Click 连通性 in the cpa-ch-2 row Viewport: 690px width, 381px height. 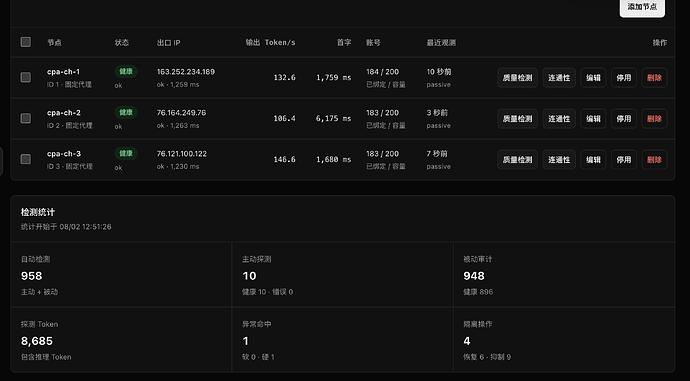559,119
